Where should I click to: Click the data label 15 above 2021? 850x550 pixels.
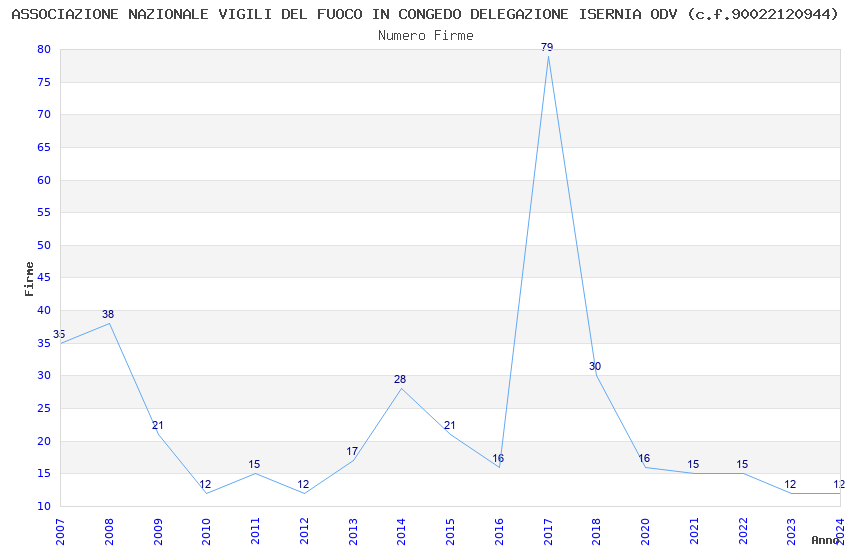(x=693, y=464)
